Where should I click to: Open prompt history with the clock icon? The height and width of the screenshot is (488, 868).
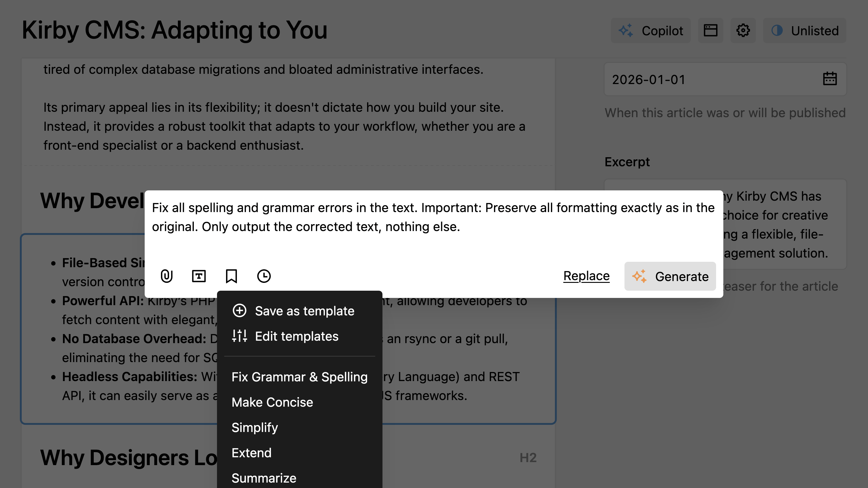point(264,276)
